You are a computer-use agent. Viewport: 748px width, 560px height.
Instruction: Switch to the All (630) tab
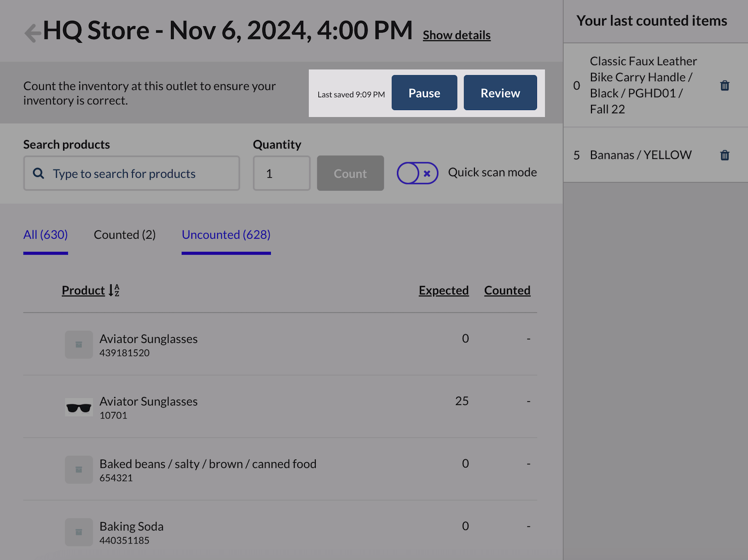coord(45,235)
